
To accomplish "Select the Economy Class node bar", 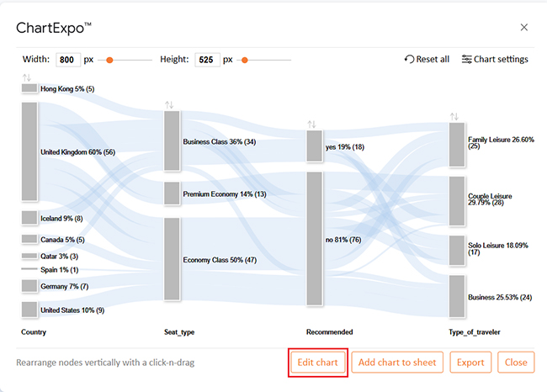I will click(x=172, y=259).
